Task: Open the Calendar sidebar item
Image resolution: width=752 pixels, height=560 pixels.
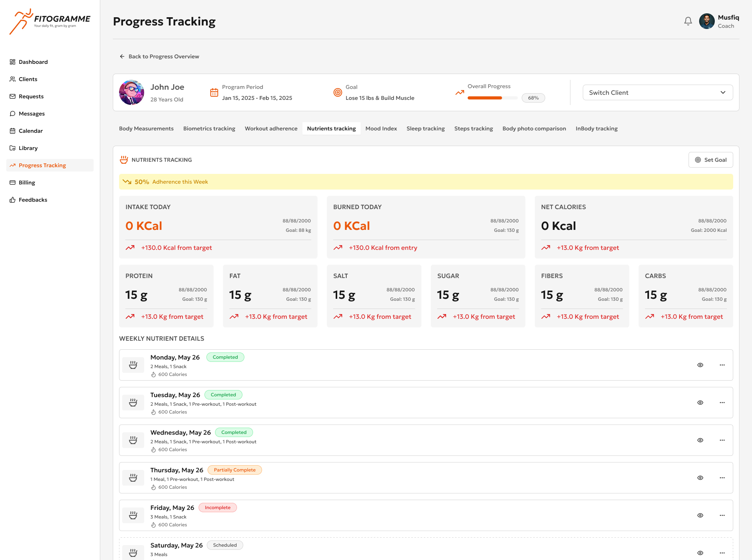Action: pos(31,131)
